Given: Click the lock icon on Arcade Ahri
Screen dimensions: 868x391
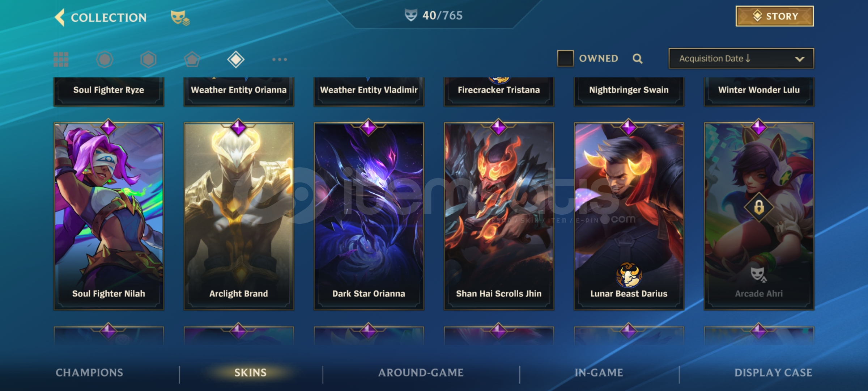Looking at the screenshot, I should 759,207.
